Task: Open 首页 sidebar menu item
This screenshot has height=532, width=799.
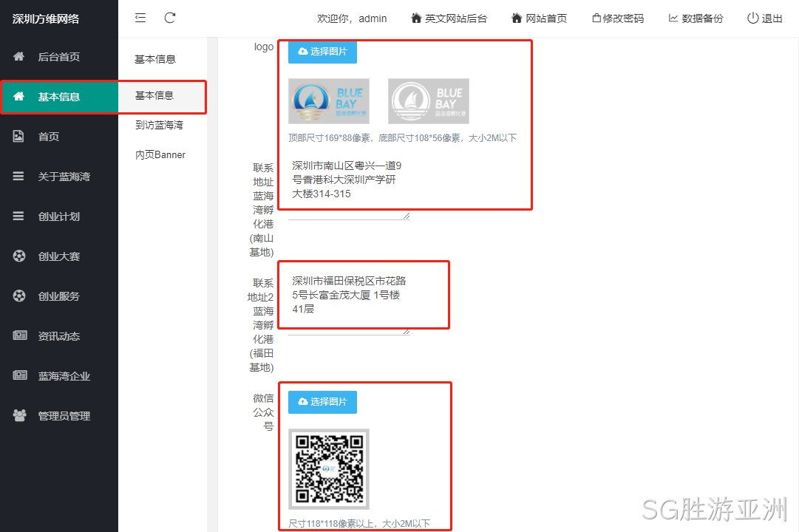Action: [59, 136]
